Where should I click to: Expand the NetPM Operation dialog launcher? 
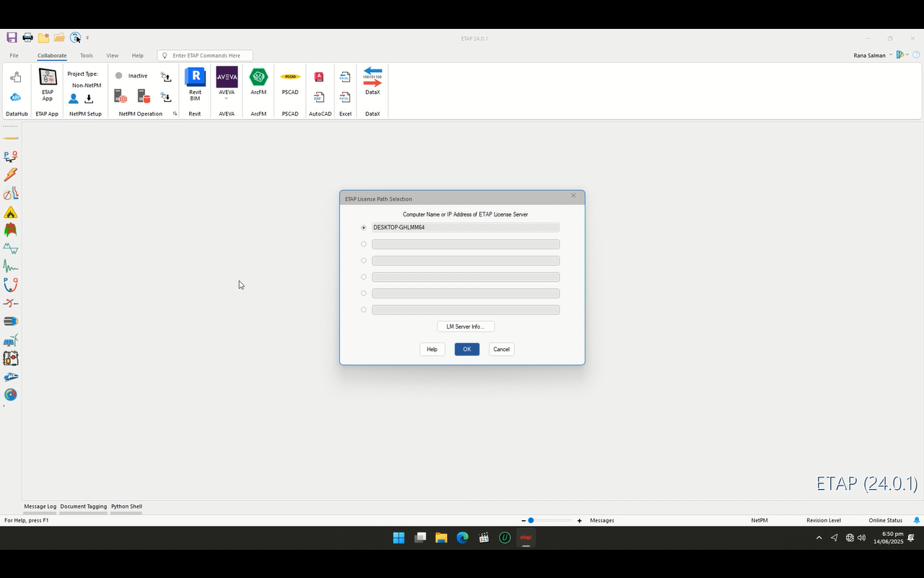[175, 113]
